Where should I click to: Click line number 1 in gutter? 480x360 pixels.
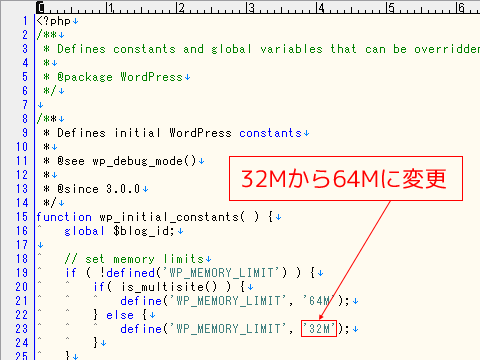pyautogui.click(x=25, y=21)
